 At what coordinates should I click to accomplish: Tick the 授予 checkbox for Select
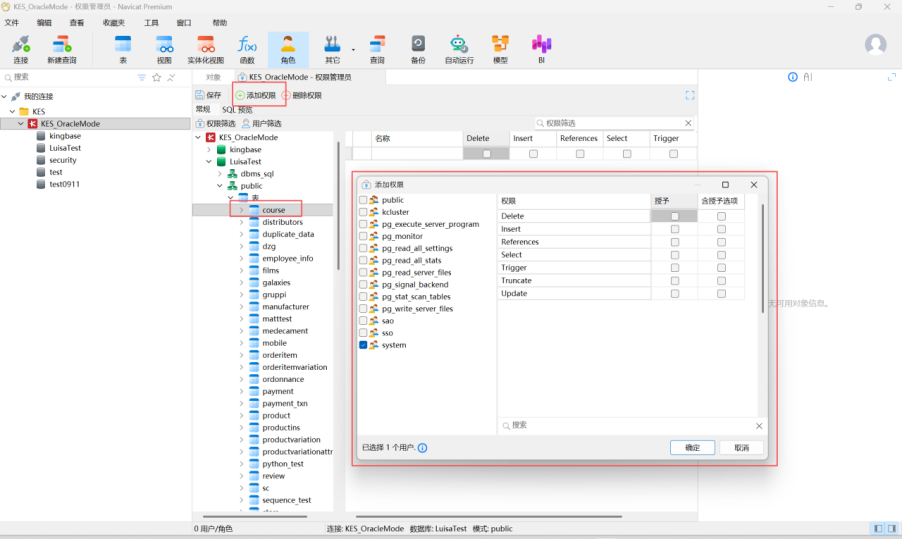pyautogui.click(x=675, y=255)
